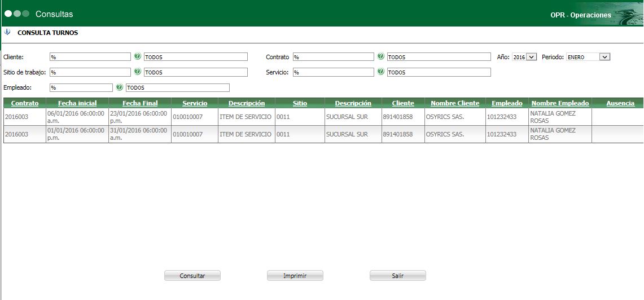Sort by the Empleado column header
The height and width of the screenshot is (300, 644).
coord(507,103)
